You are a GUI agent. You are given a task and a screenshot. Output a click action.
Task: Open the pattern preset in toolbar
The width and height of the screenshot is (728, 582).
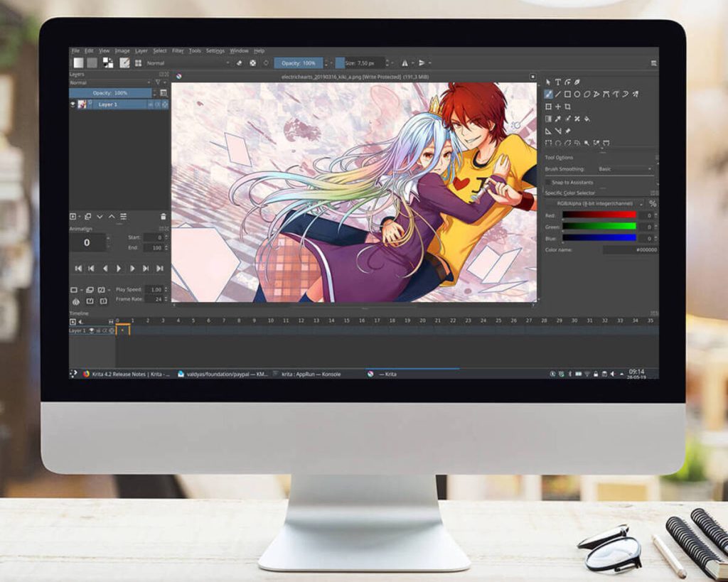[92, 63]
